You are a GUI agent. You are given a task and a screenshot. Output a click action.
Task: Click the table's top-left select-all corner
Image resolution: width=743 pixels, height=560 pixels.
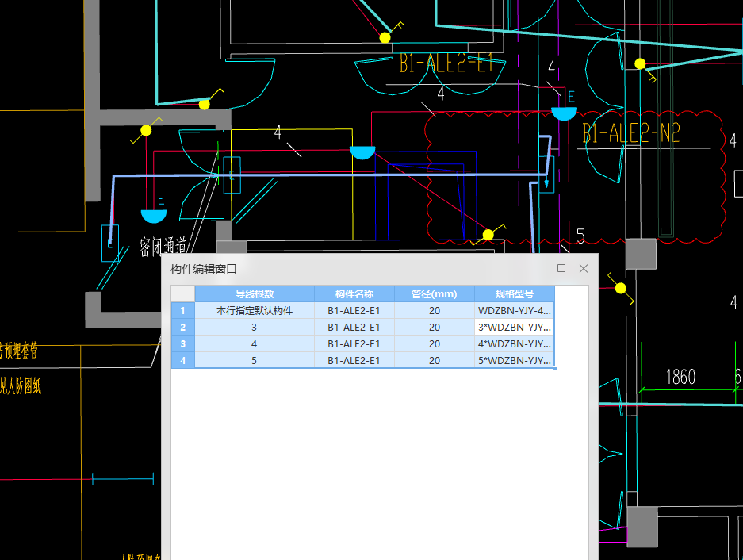(183, 294)
